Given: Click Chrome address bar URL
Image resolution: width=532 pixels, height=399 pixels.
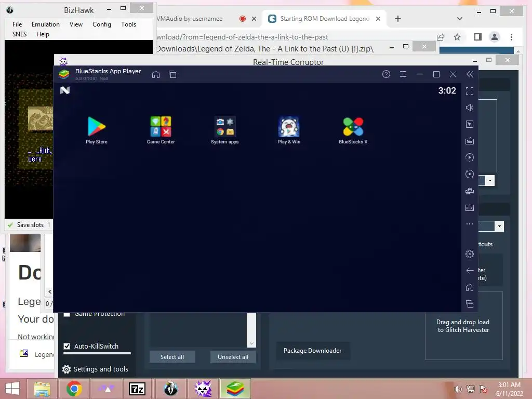Looking at the screenshot, I should tap(242, 37).
